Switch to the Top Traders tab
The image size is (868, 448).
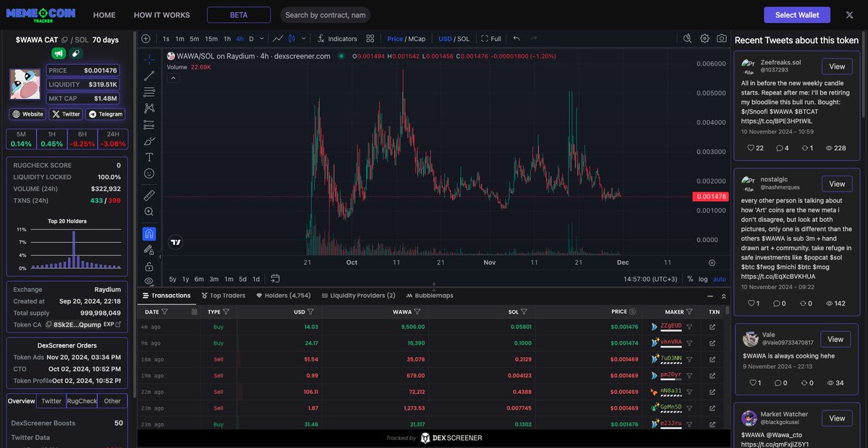[x=223, y=296]
